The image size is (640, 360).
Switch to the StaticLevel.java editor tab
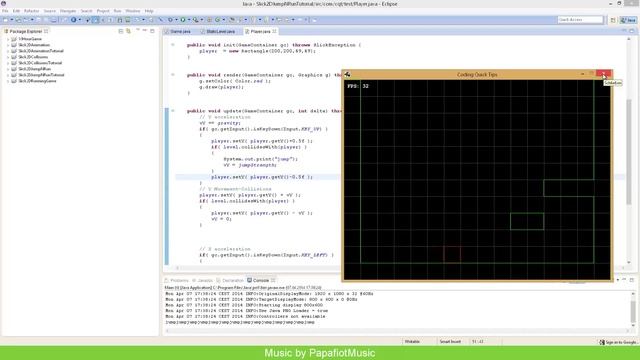tap(218, 31)
